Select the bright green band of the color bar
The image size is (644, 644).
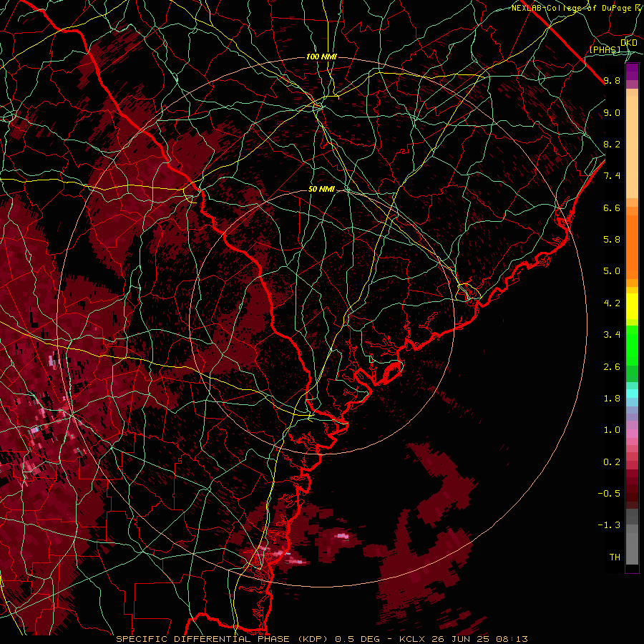(632, 345)
